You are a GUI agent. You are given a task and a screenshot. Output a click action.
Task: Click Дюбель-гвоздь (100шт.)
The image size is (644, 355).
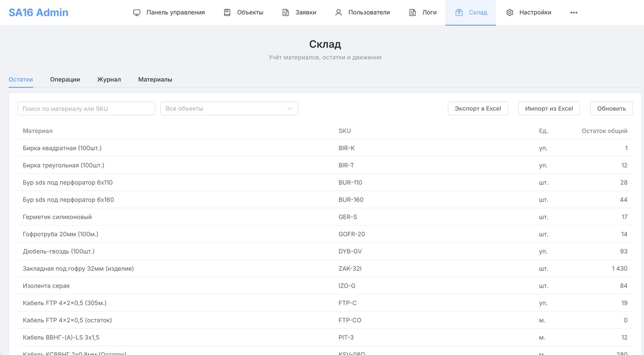pos(59,252)
